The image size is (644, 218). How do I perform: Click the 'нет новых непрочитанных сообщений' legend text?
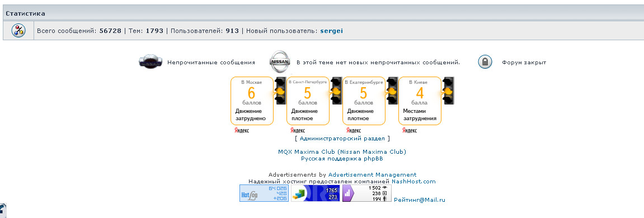pos(378,63)
